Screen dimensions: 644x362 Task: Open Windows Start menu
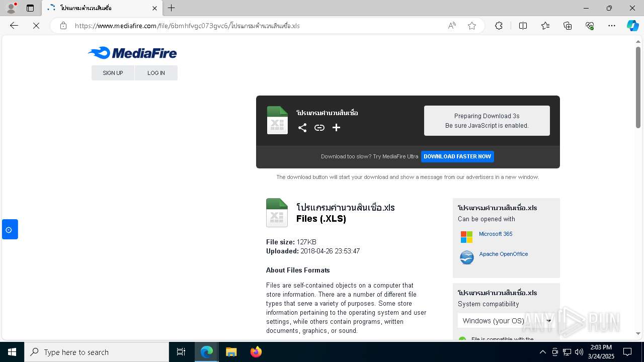pos(12,352)
